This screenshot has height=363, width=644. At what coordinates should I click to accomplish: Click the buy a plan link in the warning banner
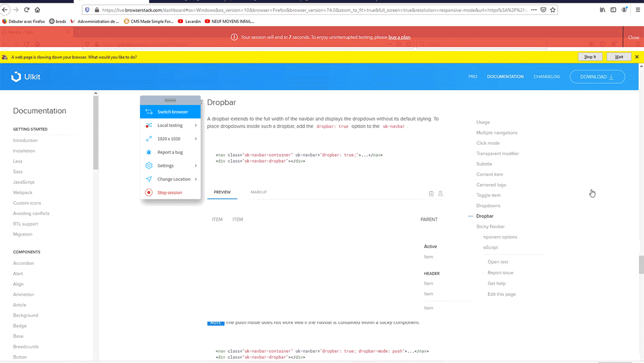[x=400, y=37]
